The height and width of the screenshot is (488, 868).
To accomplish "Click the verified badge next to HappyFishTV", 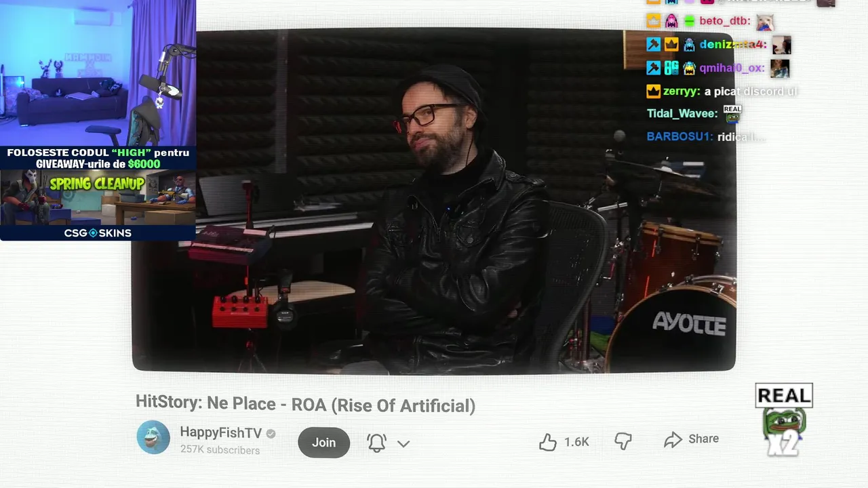I will [x=271, y=434].
